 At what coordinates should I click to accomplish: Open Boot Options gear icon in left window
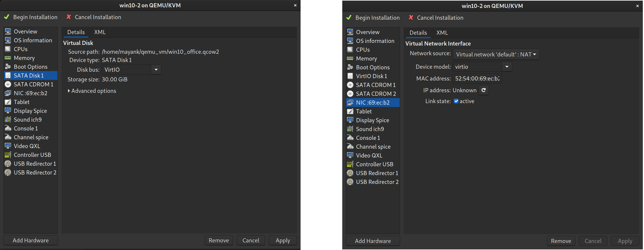(8, 67)
